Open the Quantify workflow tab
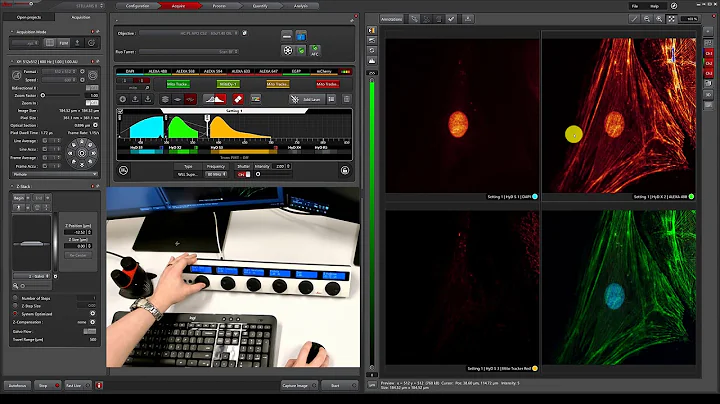Image resolution: width=720 pixels, height=404 pixels. point(260,6)
